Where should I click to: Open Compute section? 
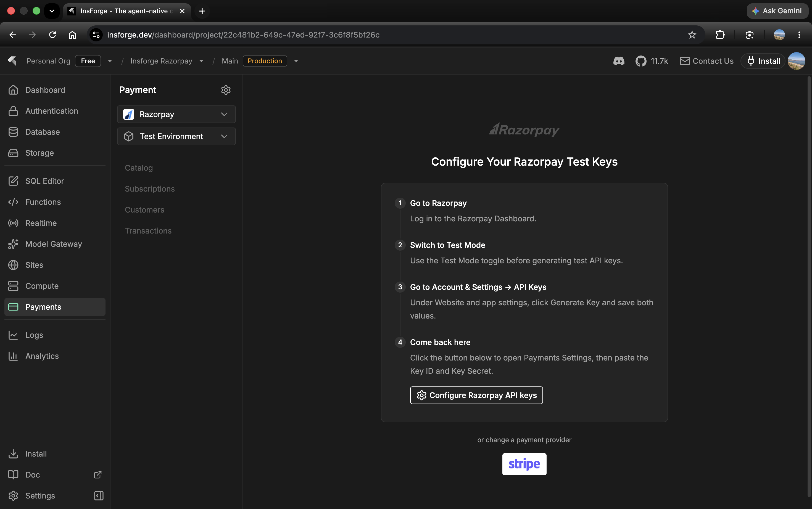point(55,286)
